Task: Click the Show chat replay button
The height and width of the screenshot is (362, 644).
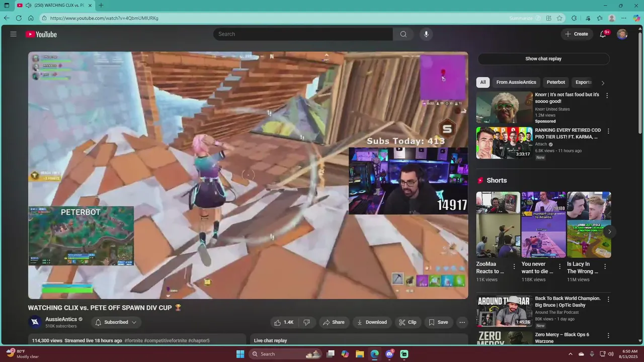Action: (x=543, y=59)
